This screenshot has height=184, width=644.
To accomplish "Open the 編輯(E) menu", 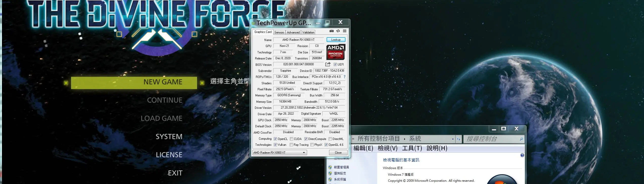I will coord(363,148).
